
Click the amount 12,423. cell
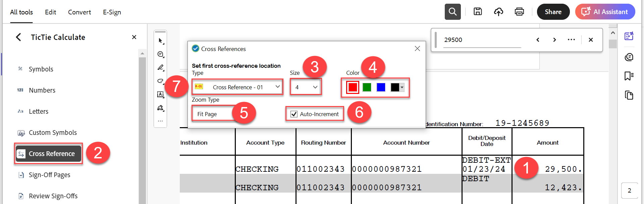pyautogui.click(x=563, y=187)
